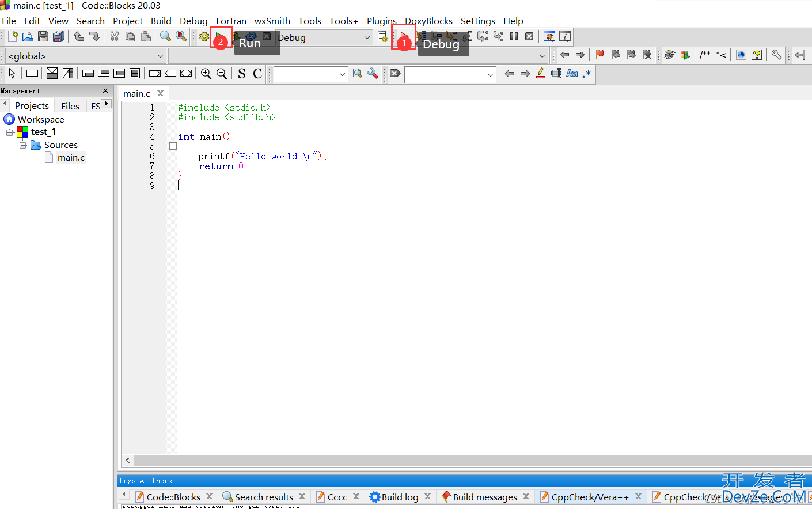Zoom out with the minus magnifier
This screenshot has width=812, height=509.
click(x=221, y=73)
